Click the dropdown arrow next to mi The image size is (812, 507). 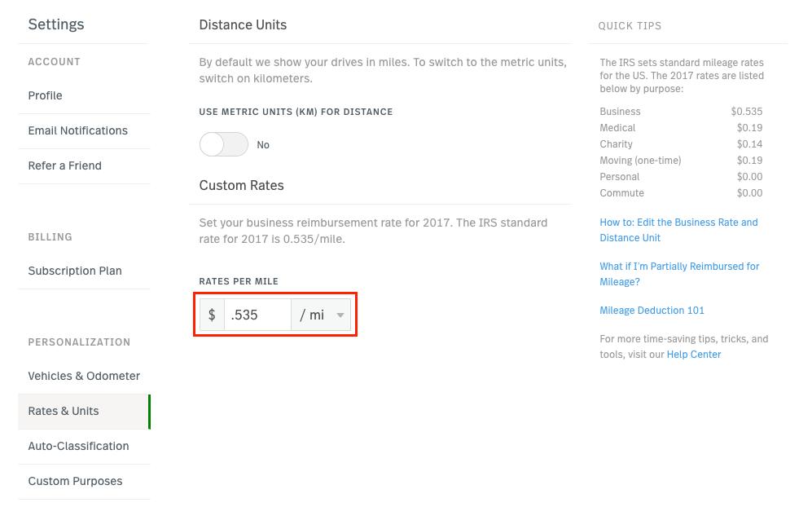(x=340, y=315)
